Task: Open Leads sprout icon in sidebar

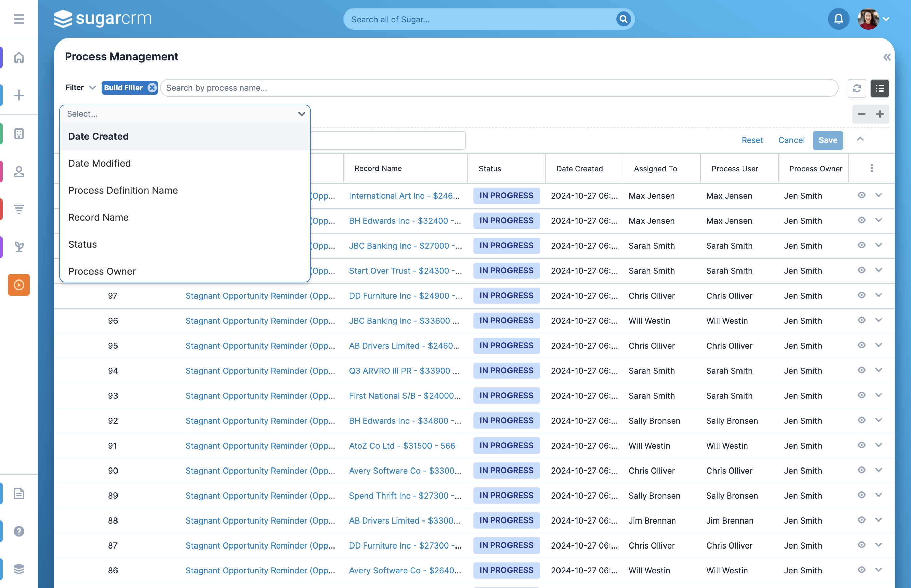Action: (19, 247)
